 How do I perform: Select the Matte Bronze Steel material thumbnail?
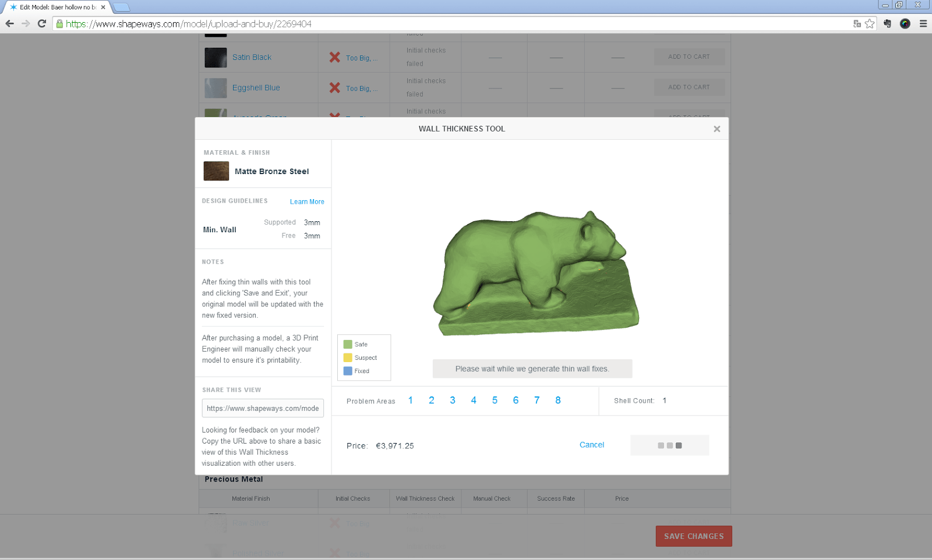[x=216, y=171]
